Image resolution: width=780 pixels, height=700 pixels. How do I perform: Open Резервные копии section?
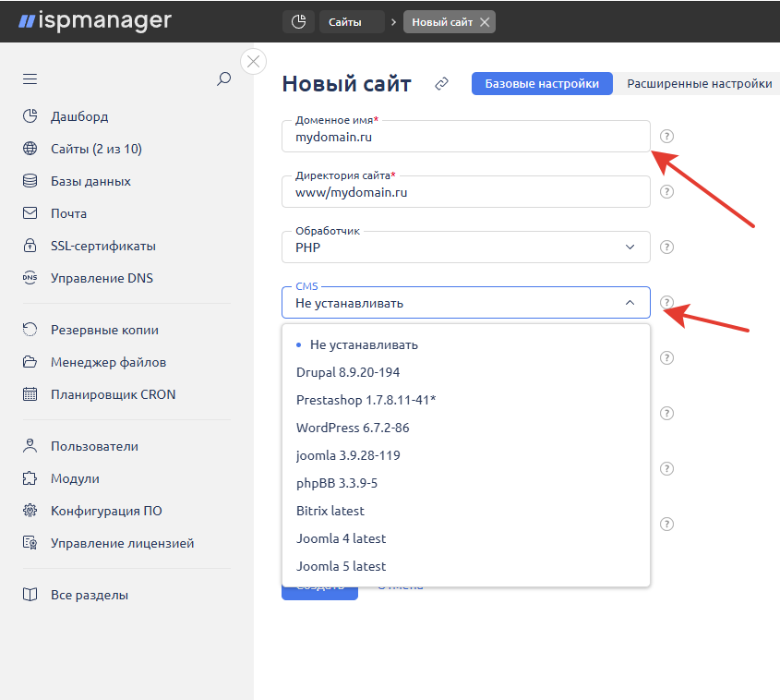104,330
